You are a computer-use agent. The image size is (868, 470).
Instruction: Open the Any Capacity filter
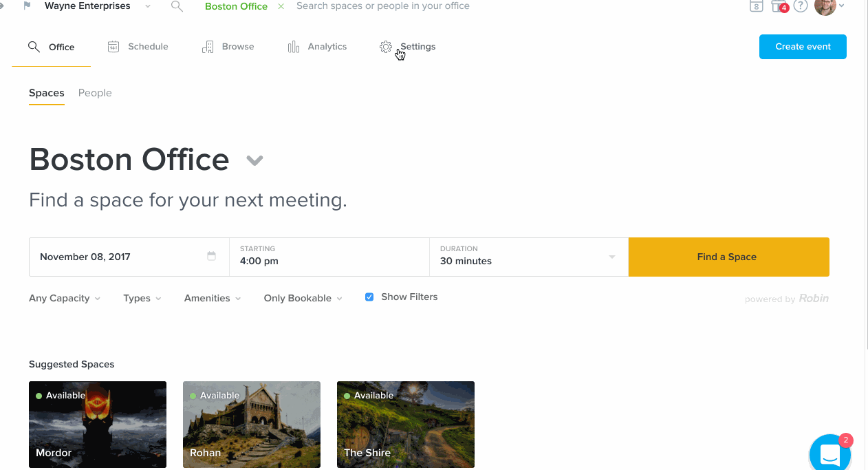tap(65, 298)
